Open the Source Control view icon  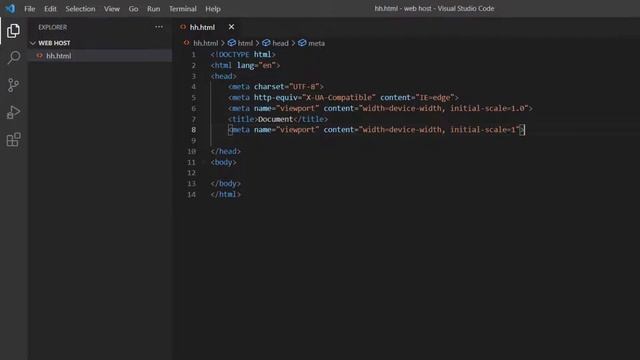pos(13,85)
